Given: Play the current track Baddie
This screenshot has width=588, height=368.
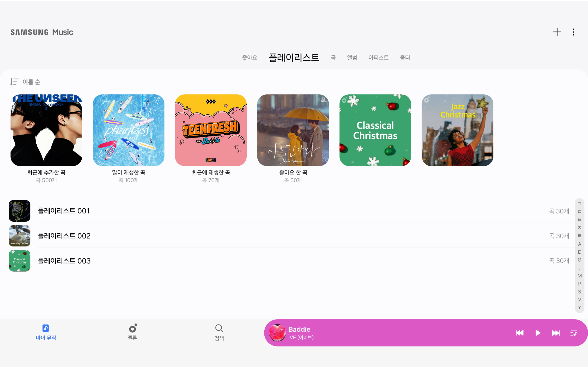Looking at the screenshot, I should click(x=537, y=333).
